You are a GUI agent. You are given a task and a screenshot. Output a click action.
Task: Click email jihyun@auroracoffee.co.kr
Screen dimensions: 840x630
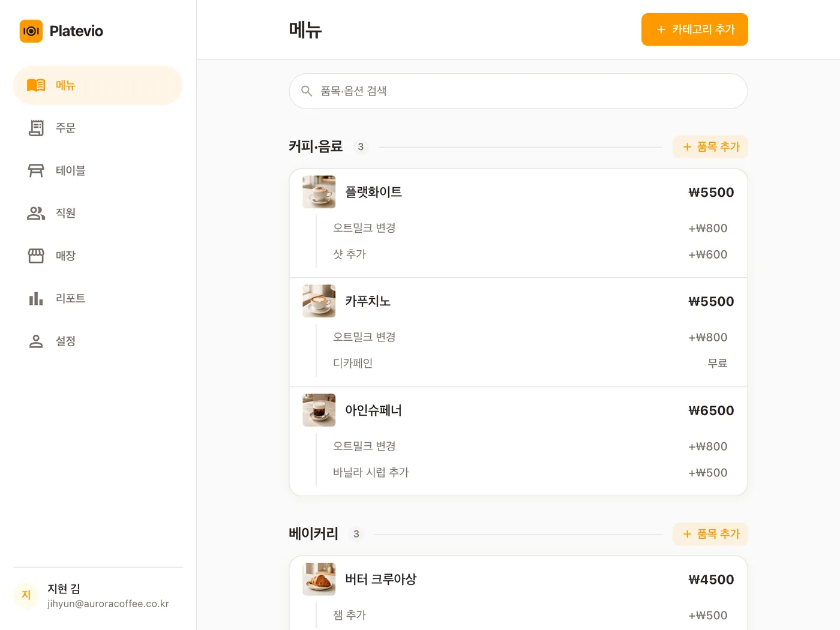(x=108, y=604)
